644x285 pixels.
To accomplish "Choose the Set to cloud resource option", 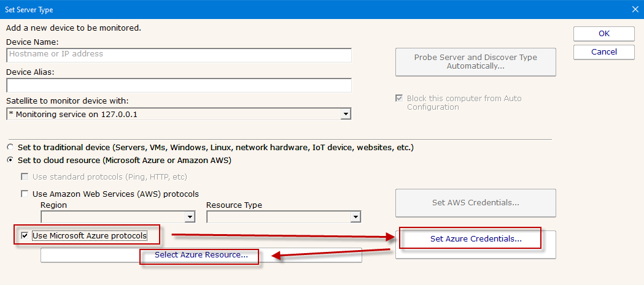I will 10,161.
